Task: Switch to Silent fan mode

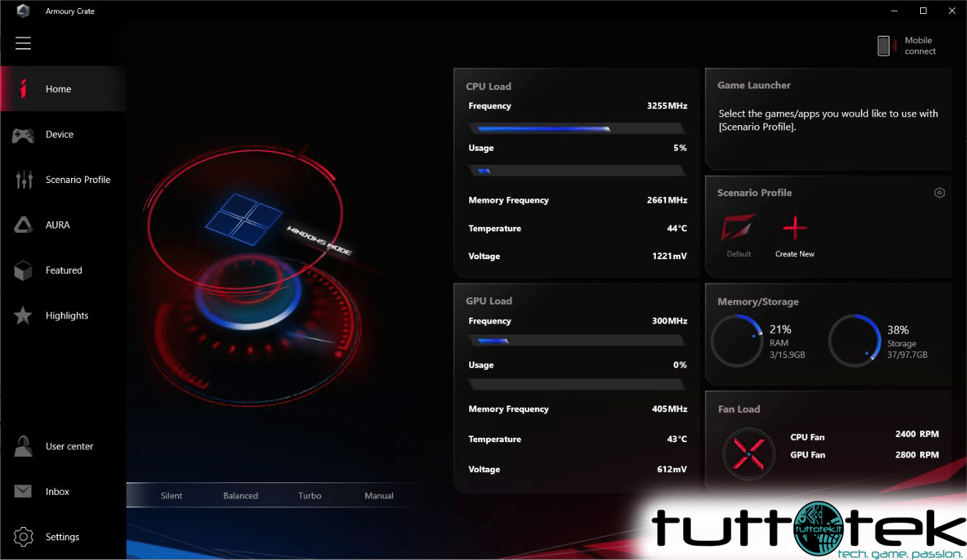Action: coord(171,496)
